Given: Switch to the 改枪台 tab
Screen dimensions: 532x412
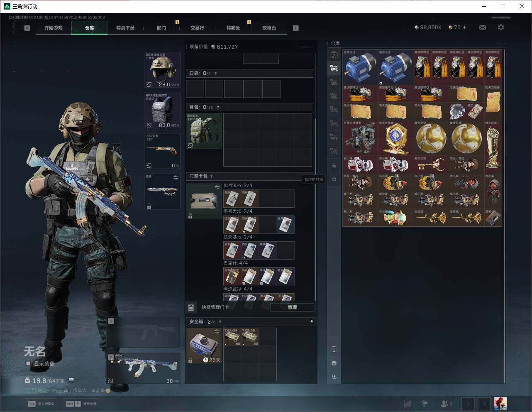Looking at the screenshot, I should point(269,28).
